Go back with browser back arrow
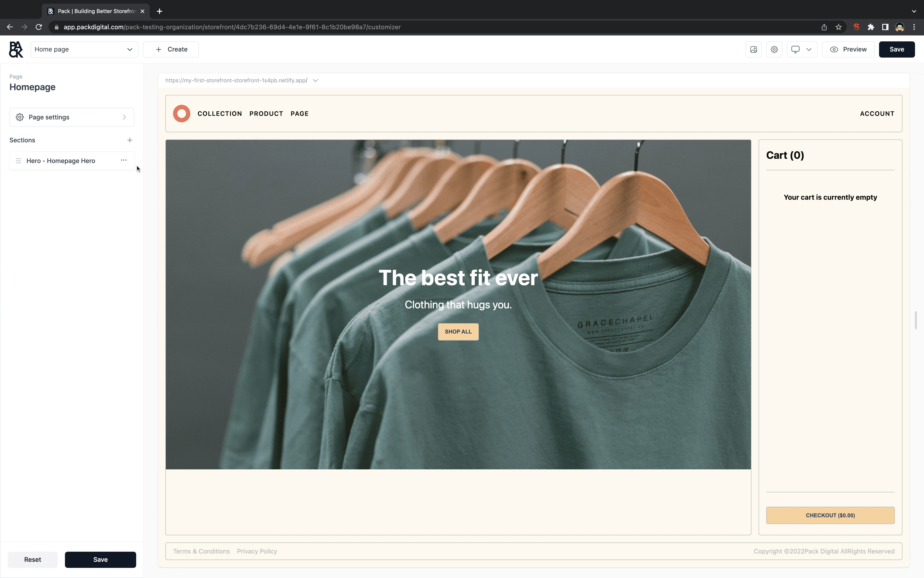 (10, 27)
